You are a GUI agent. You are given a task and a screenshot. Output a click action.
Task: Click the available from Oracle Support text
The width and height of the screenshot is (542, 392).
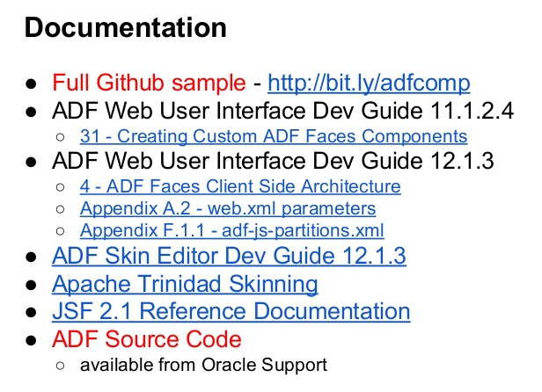tap(203, 364)
